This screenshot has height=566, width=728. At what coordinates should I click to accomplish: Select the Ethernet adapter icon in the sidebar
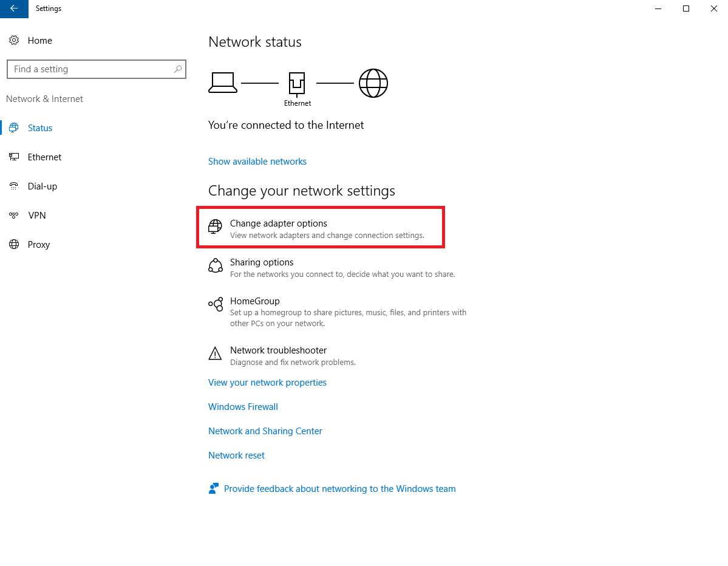[x=14, y=157]
